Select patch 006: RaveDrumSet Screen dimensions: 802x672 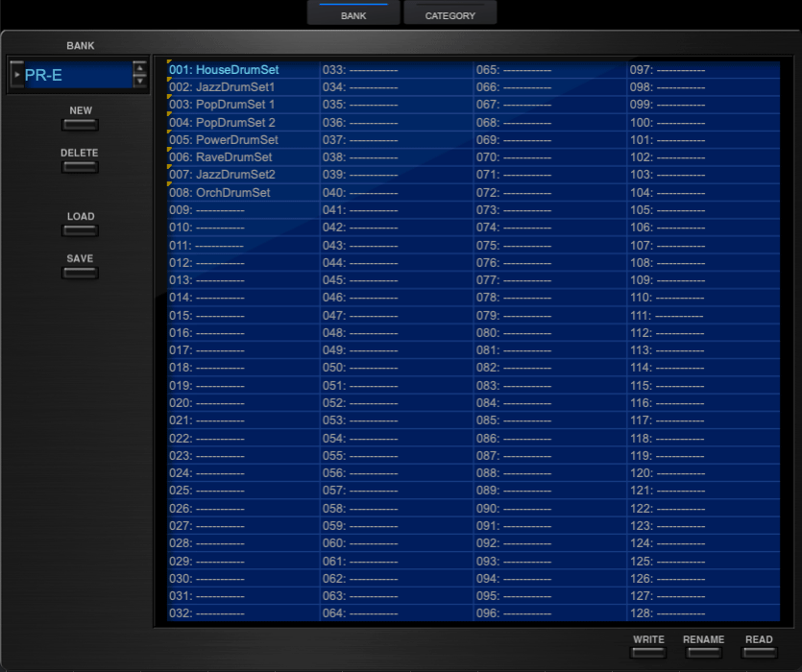point(243,157)
